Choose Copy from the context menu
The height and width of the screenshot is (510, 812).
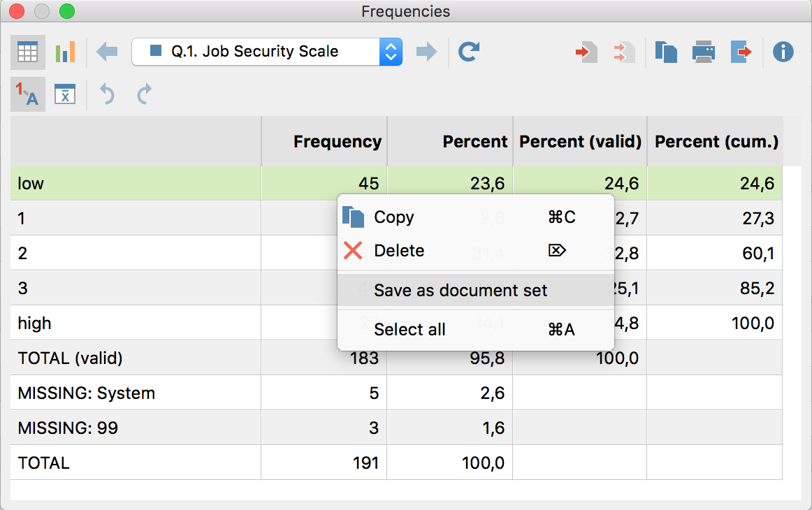393,217
